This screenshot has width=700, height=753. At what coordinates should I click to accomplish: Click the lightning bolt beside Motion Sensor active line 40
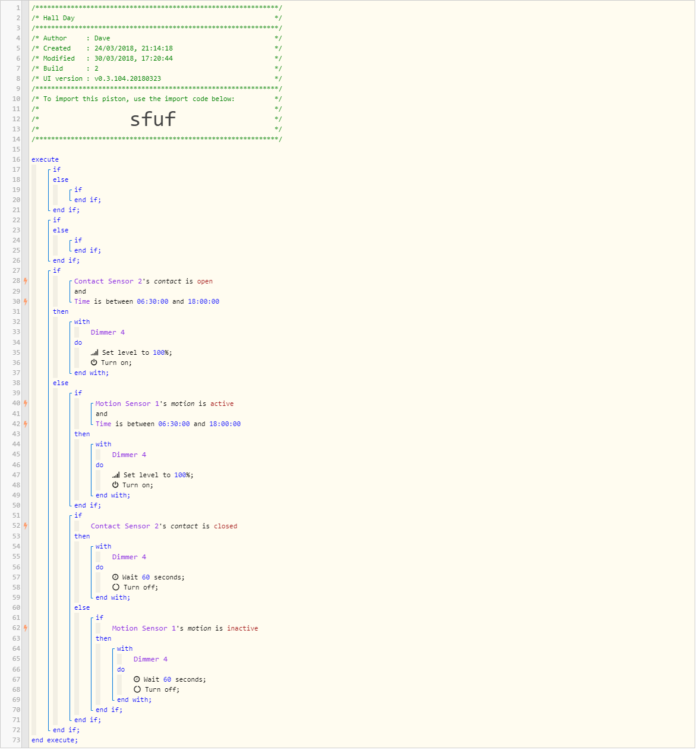26,404
